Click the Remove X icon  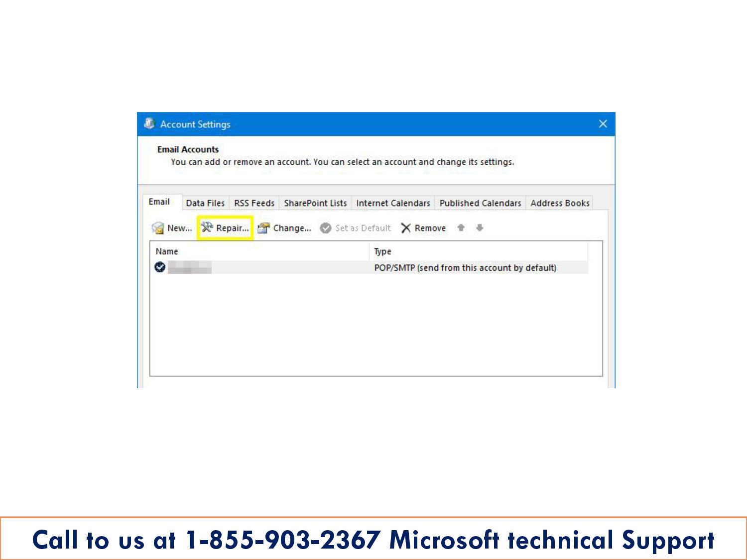[x=406, y=228]
